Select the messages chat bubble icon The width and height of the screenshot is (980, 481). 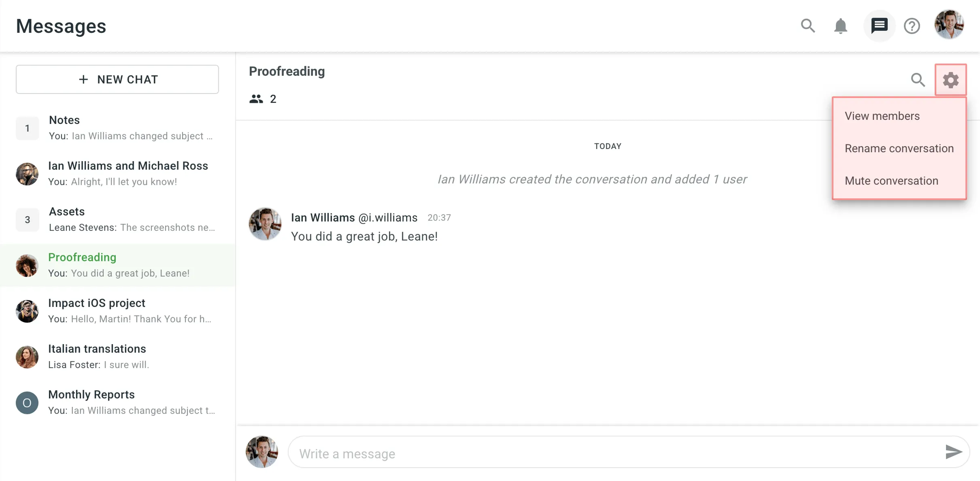pos(878,26)
